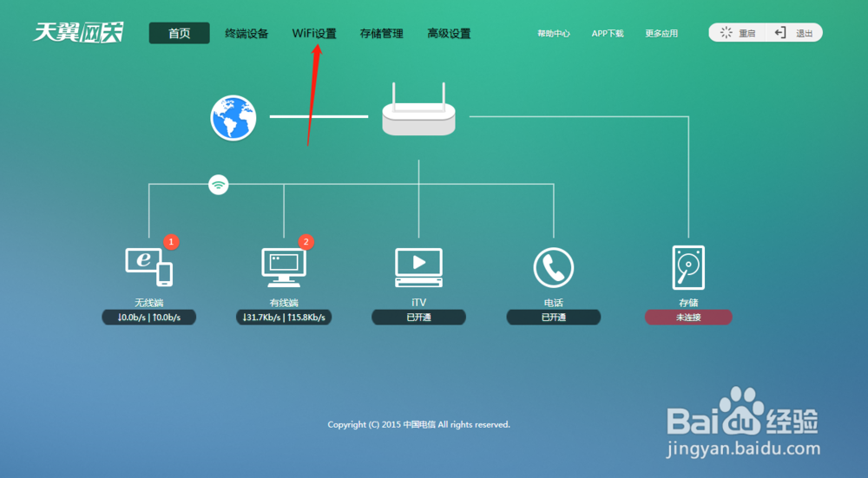
Task: Click the iTV television icon
Action: (x=418, y=268)
